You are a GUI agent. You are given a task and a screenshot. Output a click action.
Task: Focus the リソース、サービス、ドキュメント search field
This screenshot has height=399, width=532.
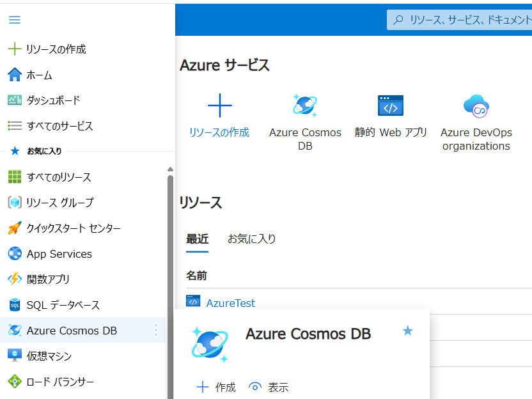[459, 20]
